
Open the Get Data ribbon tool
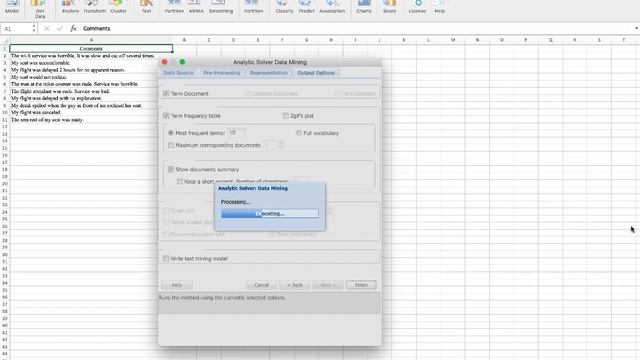click(40, 9)
